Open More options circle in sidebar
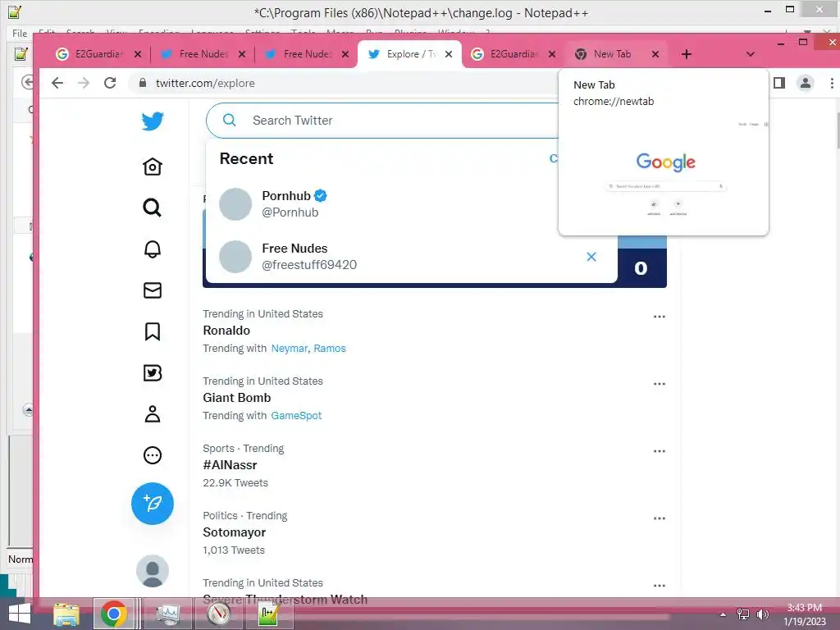The image size is (840, 630). (x=153, y=455)
